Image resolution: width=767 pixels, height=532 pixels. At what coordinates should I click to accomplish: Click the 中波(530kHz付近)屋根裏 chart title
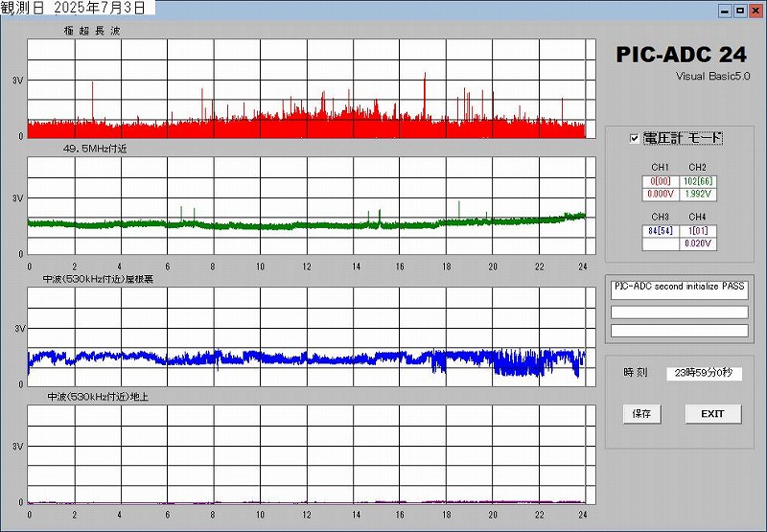pos(99,279)
